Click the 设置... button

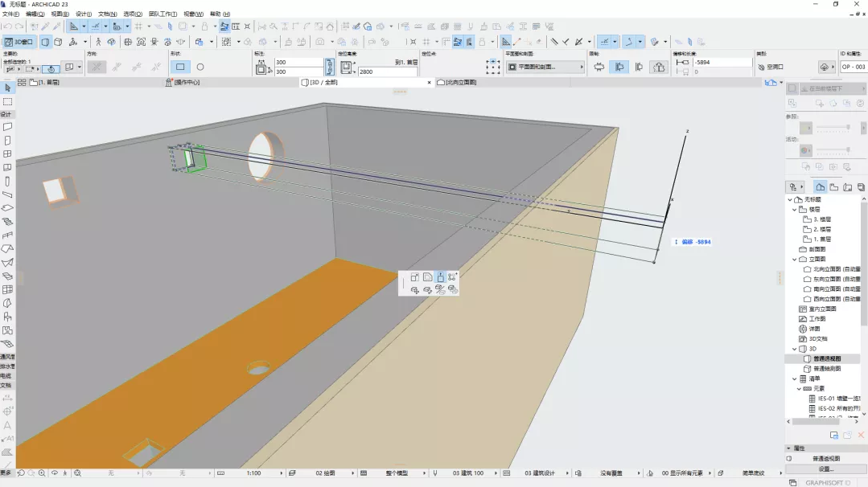coord(826,469)
